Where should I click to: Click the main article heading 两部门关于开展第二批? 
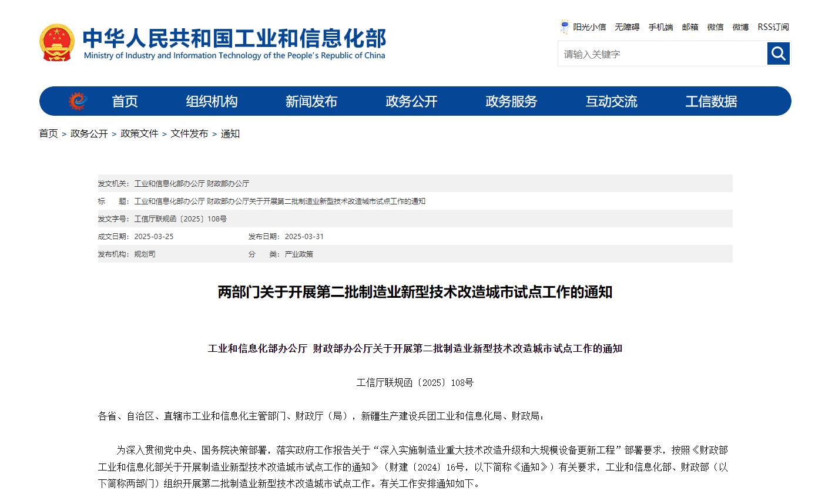pyautogui.click(x=415, y=292)
